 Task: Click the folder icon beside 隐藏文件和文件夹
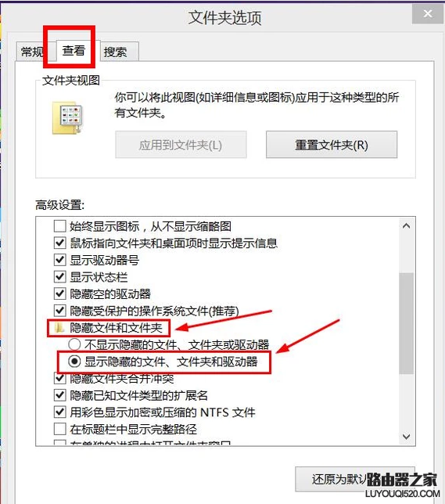[59, 328]
